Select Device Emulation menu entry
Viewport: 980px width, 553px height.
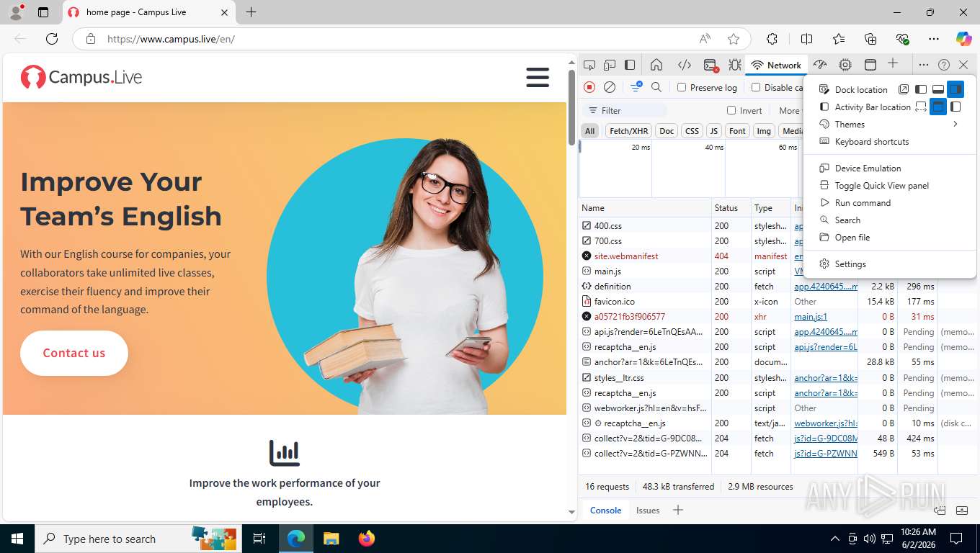tap(890, 168)
